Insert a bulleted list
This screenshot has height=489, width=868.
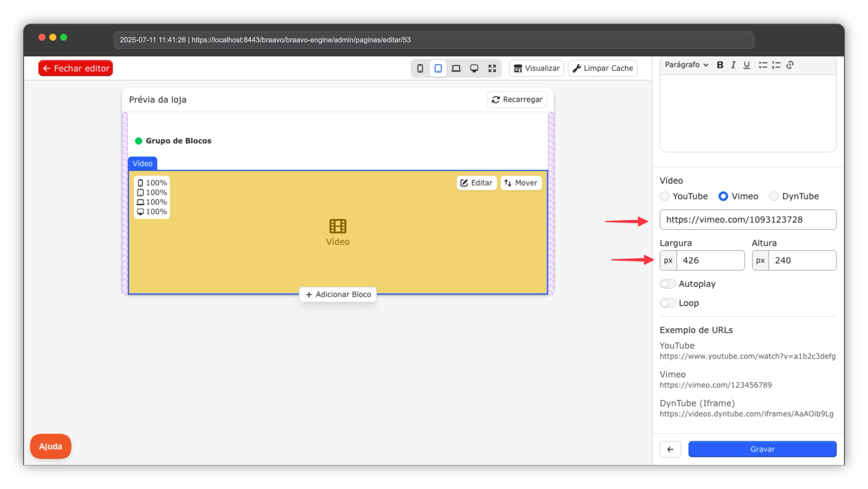[763, 65]
